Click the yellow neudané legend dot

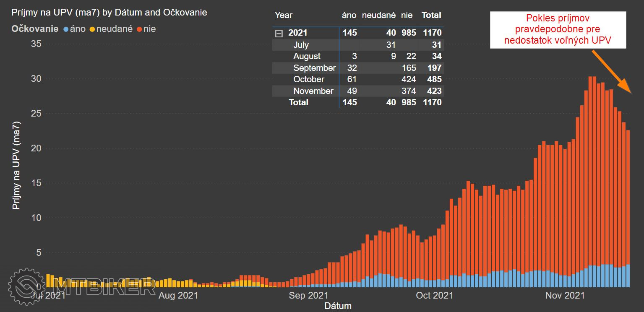coord(92,29)
